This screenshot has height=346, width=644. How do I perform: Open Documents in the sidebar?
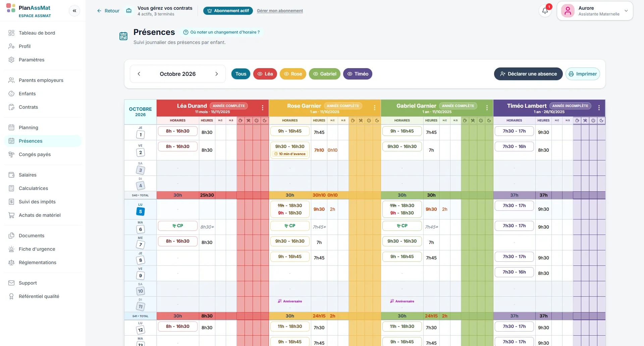pos(43,236)
